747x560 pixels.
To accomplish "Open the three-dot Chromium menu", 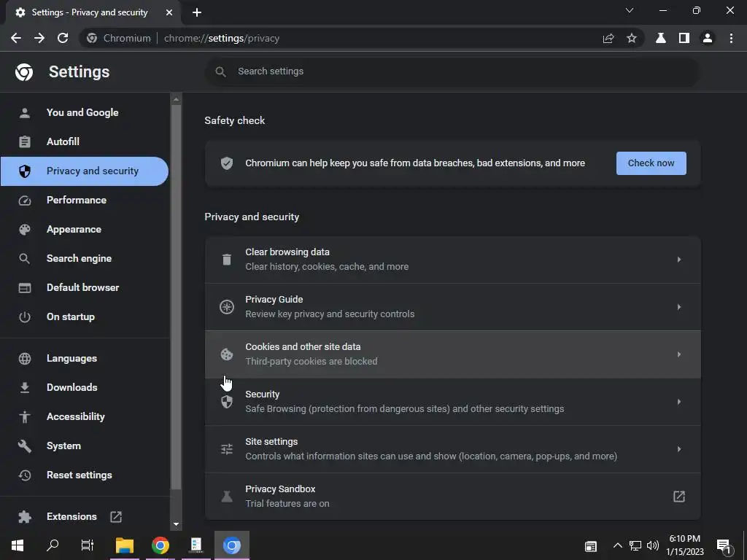I will click(x=731, y=38).
